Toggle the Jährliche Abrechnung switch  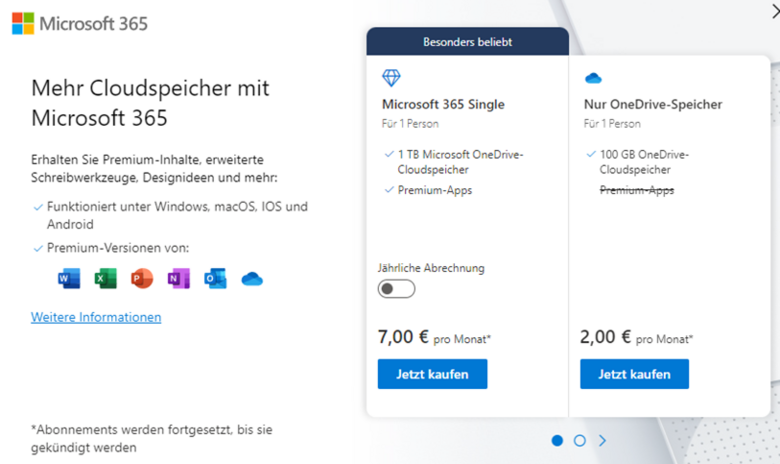pyautogui.click(x=396, y=289)
